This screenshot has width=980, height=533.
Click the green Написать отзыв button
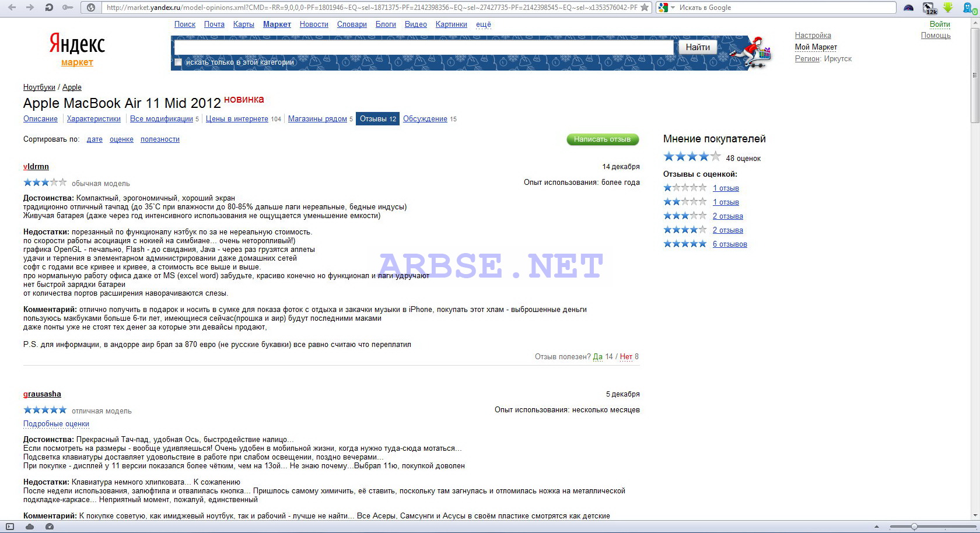click(x=603, y=139)
